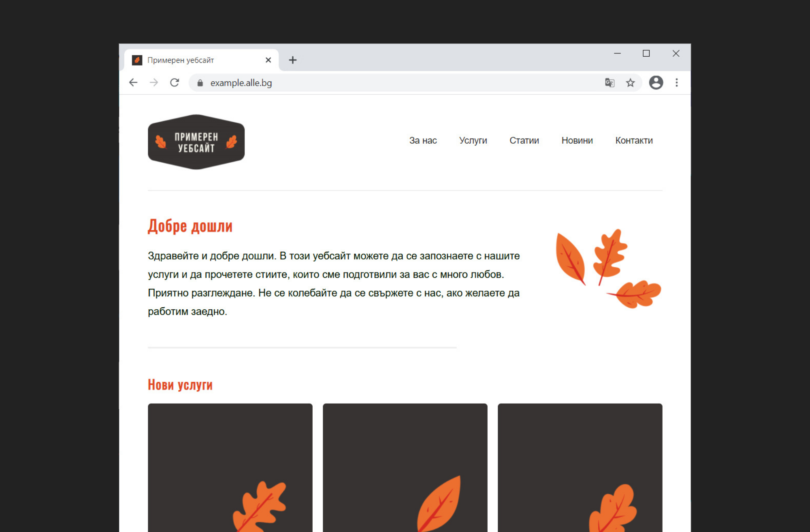Click the browser forward arrow

click(154, 83)
